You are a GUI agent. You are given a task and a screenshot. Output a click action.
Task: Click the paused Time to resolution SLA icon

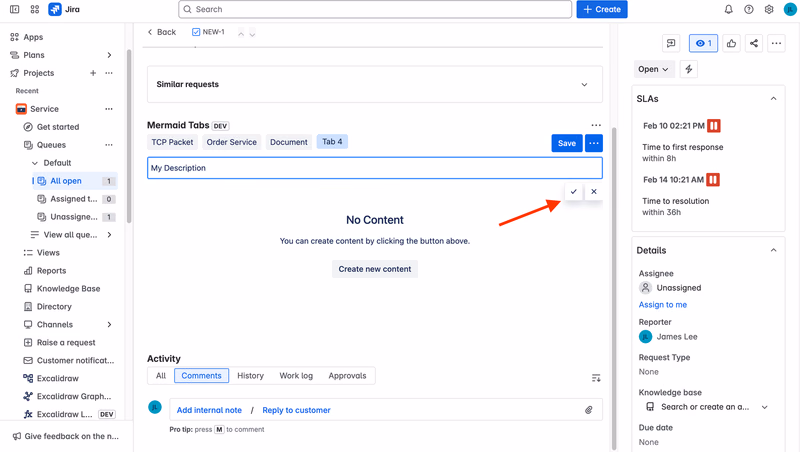point(713,180)
